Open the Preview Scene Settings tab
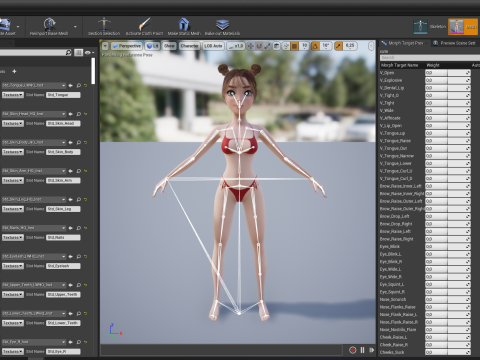 [456, 43]
